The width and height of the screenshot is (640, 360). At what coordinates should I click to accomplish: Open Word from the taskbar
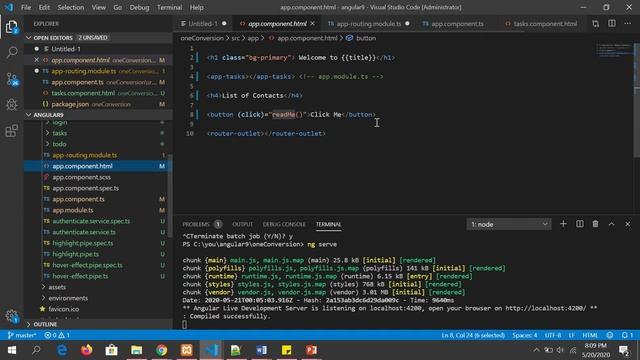click(262, 350)
